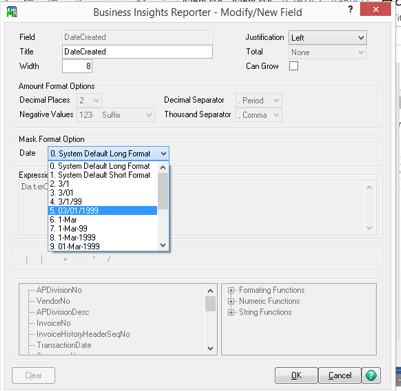
Task: Expand the Numeric Functions node
Action: click(231, 301)
